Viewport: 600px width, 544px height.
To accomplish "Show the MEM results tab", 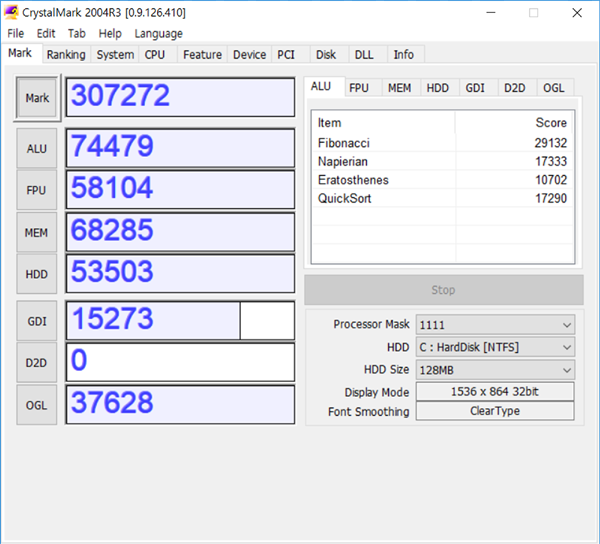I will pyautogui.click(x=399, y=88).
